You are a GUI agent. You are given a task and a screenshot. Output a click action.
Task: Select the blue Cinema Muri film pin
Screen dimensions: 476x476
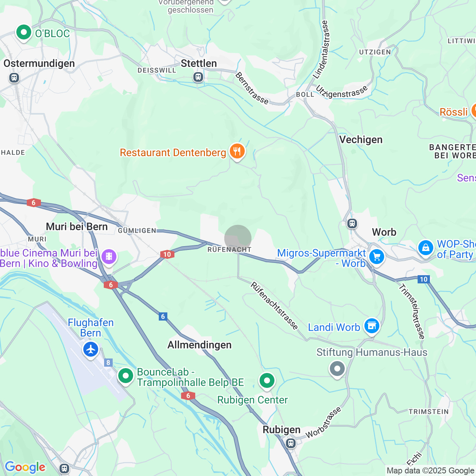(x=109, y=256)
